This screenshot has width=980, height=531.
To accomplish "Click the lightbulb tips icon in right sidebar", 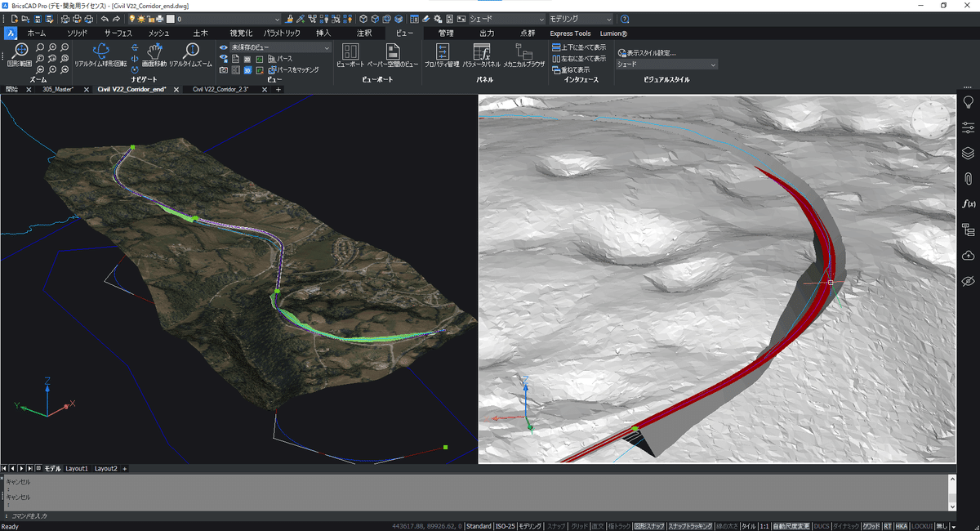I will click(x=969, y=101).
